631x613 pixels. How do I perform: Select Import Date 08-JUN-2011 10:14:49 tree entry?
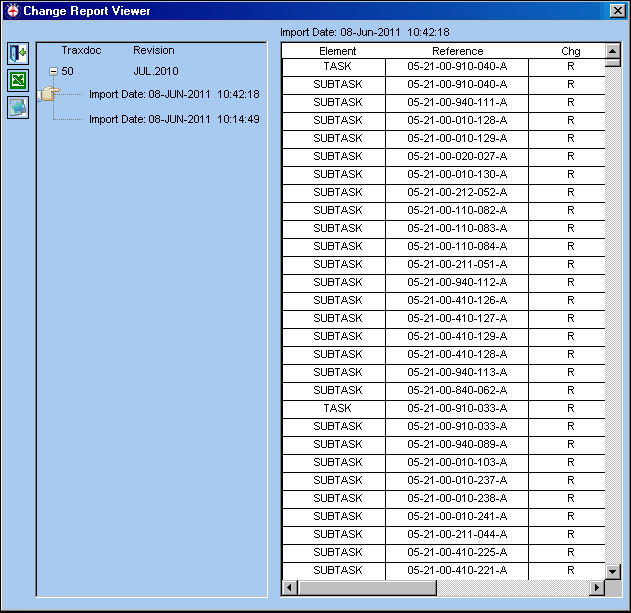pos(174,119)
